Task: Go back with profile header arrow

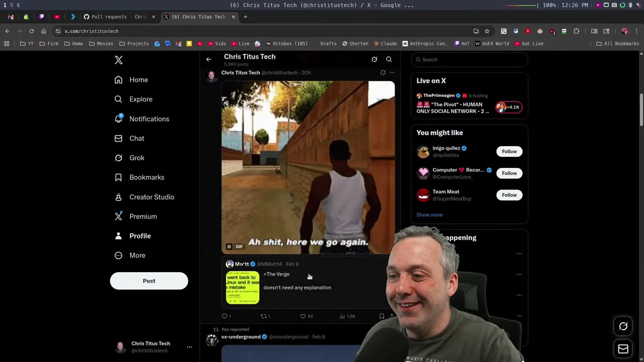Action: tap(209, 59)
